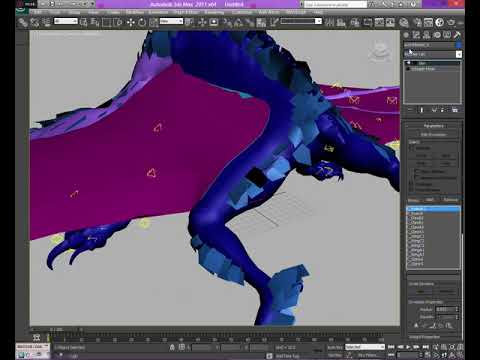Toggle Angle Snap in main toolbar
The image size is (480, 360).
pos(238,22)
